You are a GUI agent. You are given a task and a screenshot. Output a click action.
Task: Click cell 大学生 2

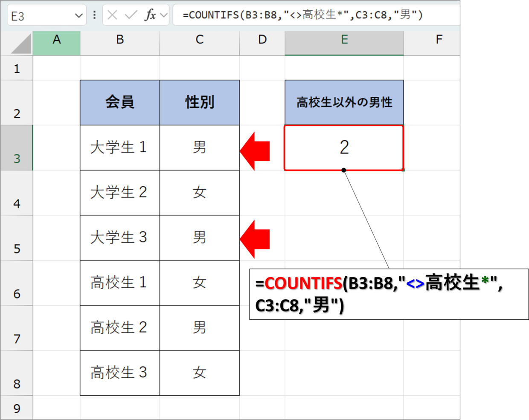(120, 193)
